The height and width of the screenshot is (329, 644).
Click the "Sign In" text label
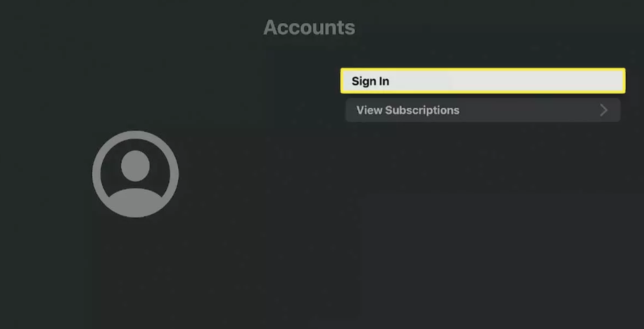coord(370,82)
